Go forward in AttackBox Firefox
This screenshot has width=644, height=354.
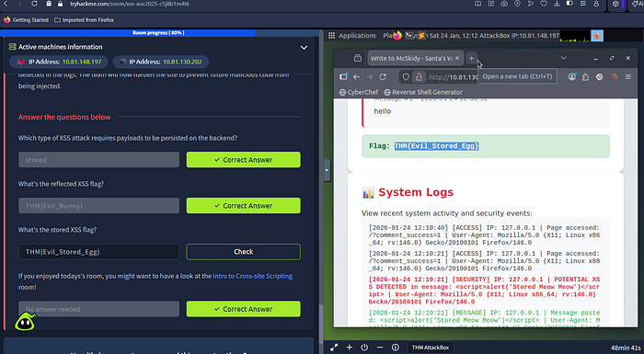[369, 77]
